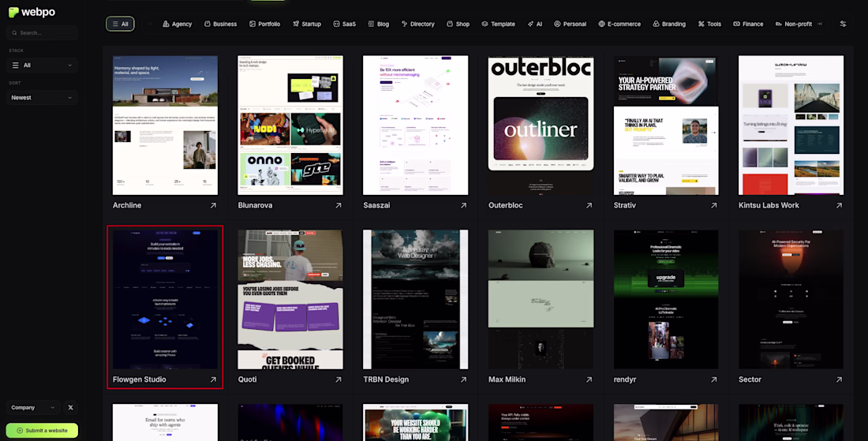Open Quoti website thumbnail

[290, 299]
